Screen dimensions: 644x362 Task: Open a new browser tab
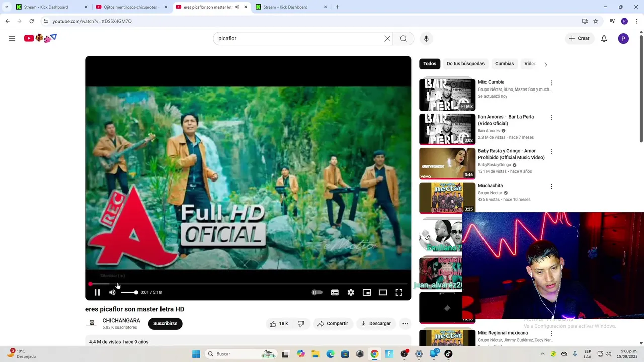click(x=337, y=7)
